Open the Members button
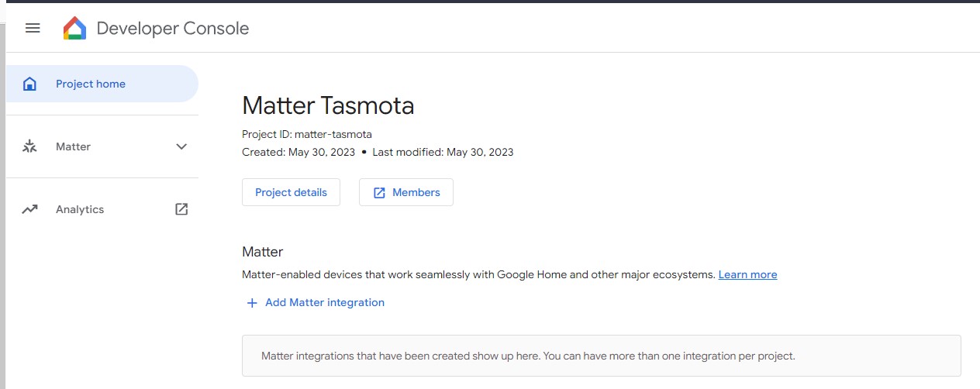This screenshot has width=980, height=389. 406,192
